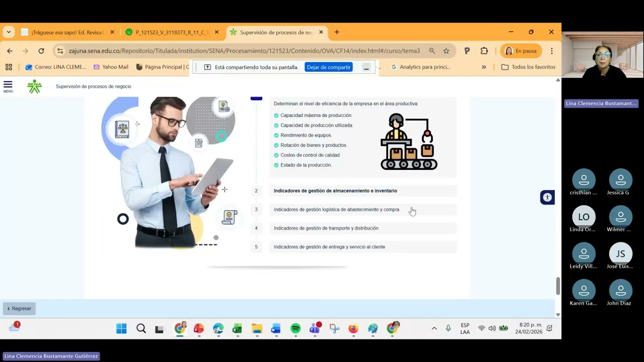Screen dimensions: 644x362
Task: Open Todos los favoritos folder
Action: coord(528,67)
